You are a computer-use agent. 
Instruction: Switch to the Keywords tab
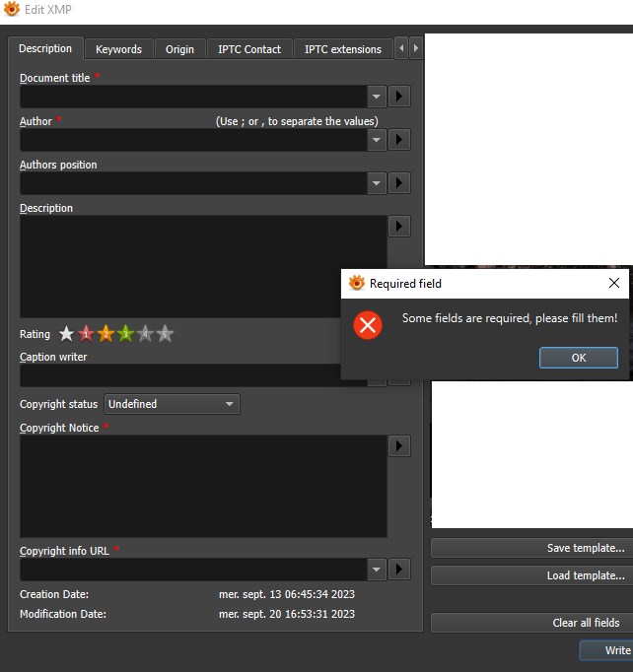click(118, 49)
